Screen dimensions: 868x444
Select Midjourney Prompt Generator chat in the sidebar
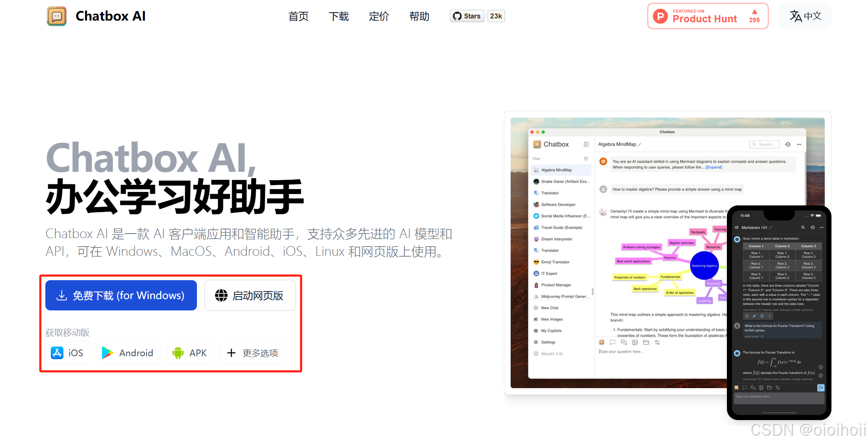click(561, 297)
